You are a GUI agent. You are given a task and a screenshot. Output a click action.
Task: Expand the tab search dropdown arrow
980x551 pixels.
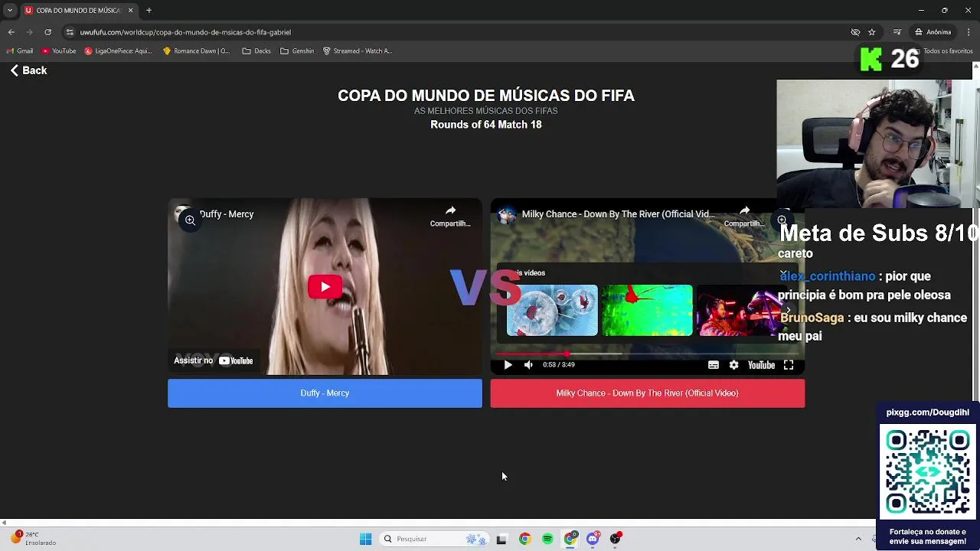click(x=10, y=11)
